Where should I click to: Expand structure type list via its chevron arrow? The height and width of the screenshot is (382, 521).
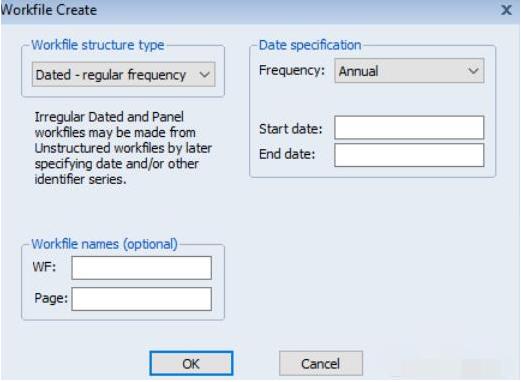[x=204, y=75]
